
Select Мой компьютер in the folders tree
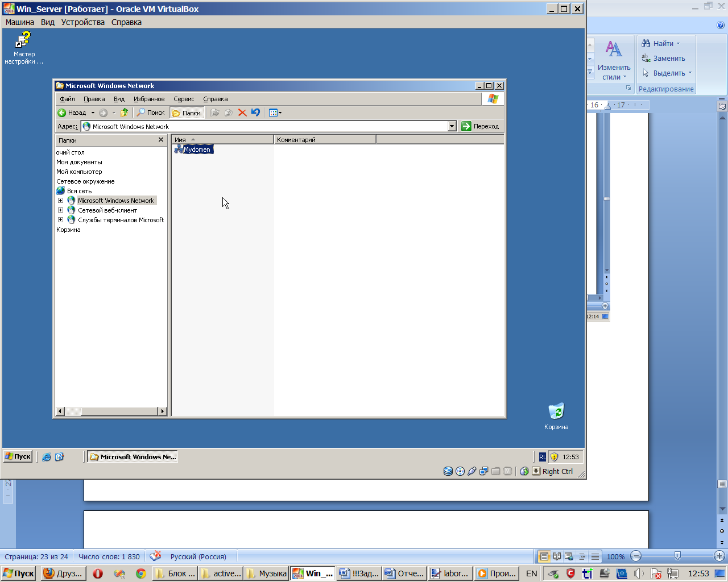tap(79, 172)
